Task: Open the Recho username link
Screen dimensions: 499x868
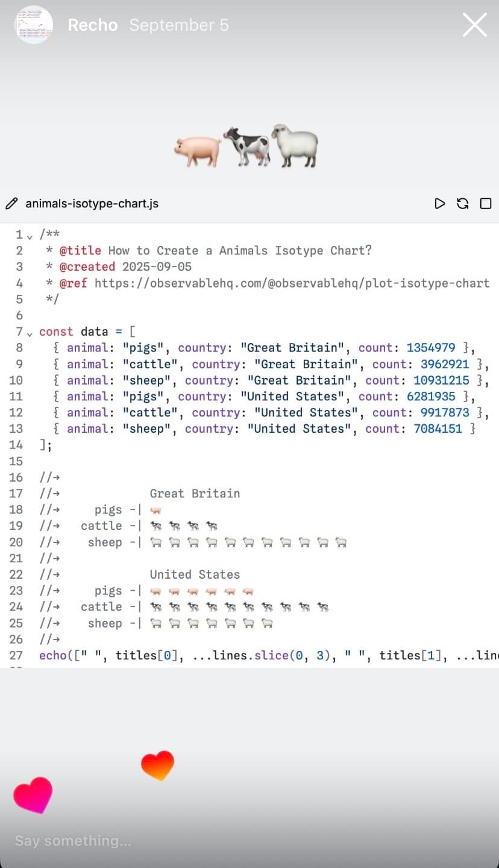Action: (92, 25)
